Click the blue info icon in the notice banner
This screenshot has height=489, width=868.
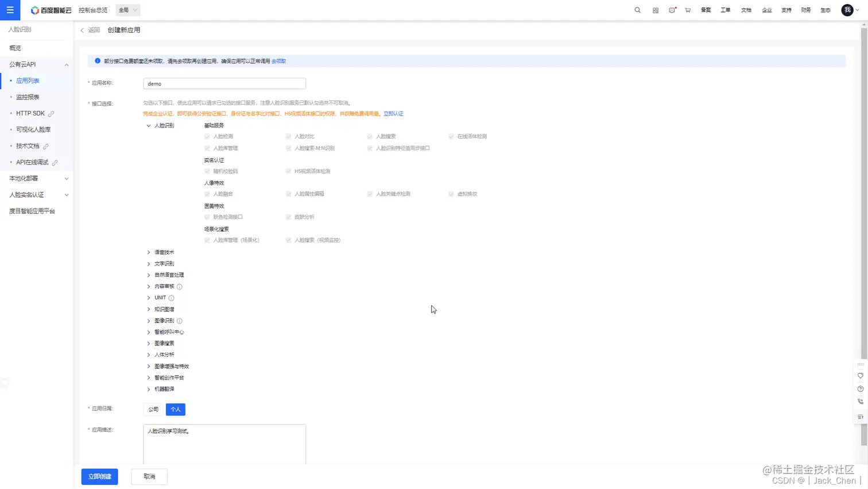98,61
